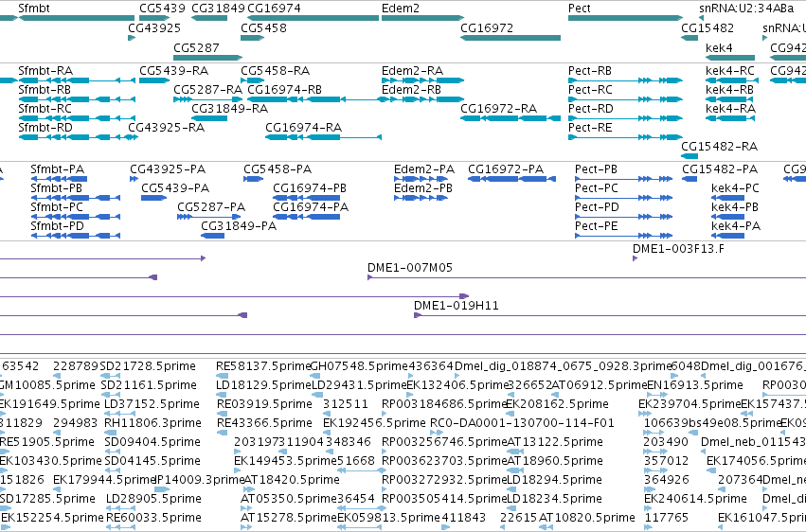Image resolution: width=806 pixels, height=532 pixels.
Task: Select protein Pect-PB
Action: tap(623, 179)
